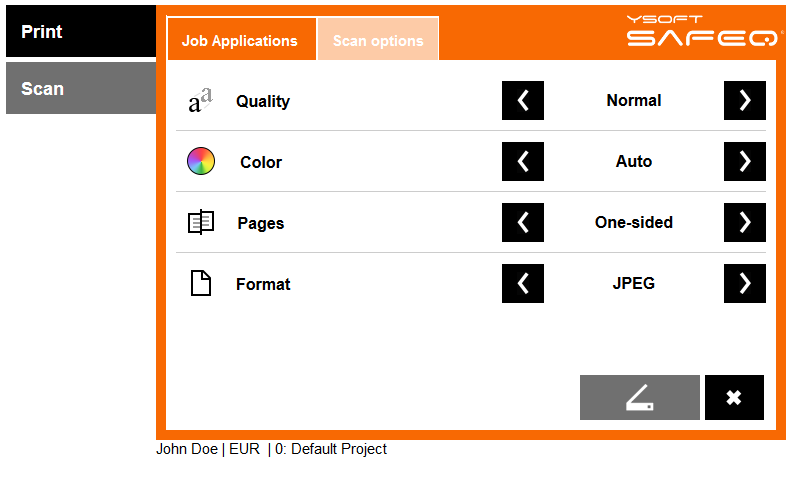The width and height of the screenshot is (799, 481).
Task: Select Print in the left sidebar
Action: click(x=80, y=32)
